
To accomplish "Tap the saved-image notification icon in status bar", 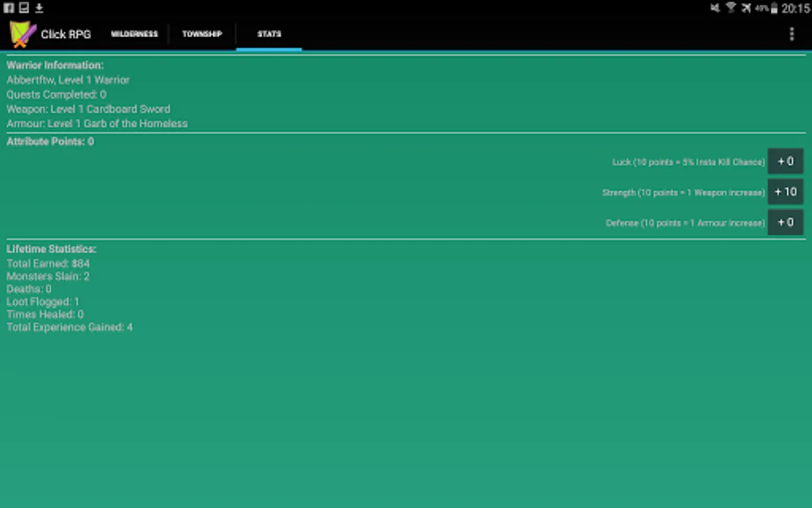I will [x=24, y=8].
